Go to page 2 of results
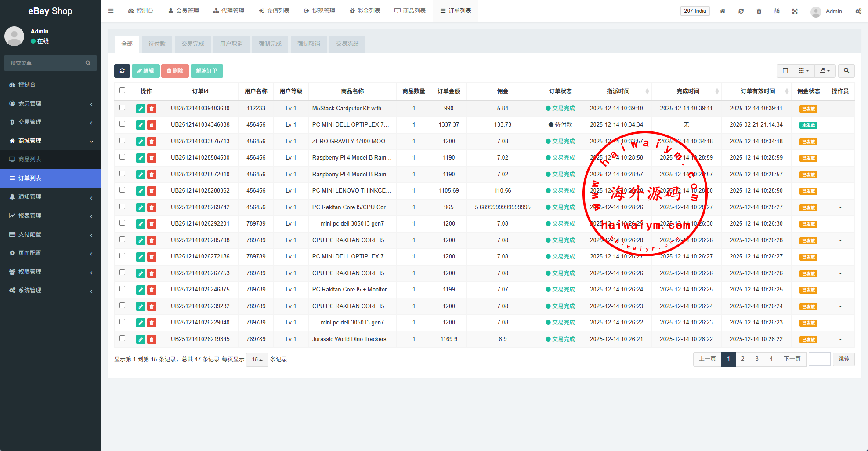Screen dimensions: 868x451 742,359
